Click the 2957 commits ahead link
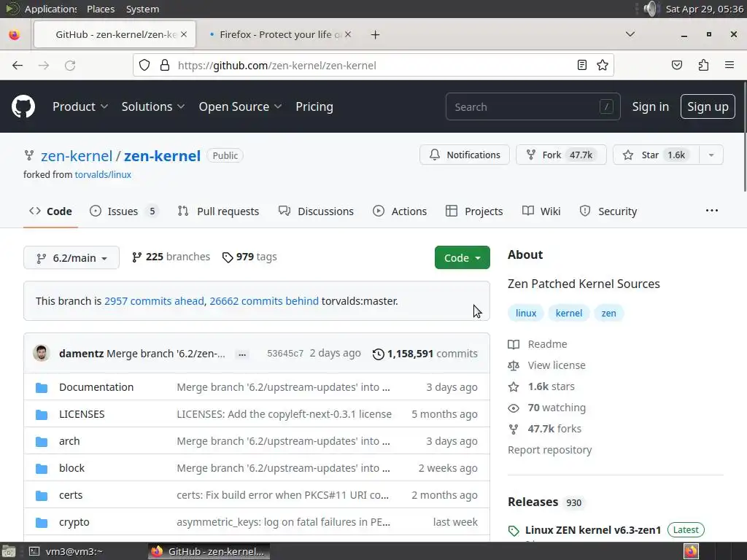 pyautogui.click(x=154, y=301)
